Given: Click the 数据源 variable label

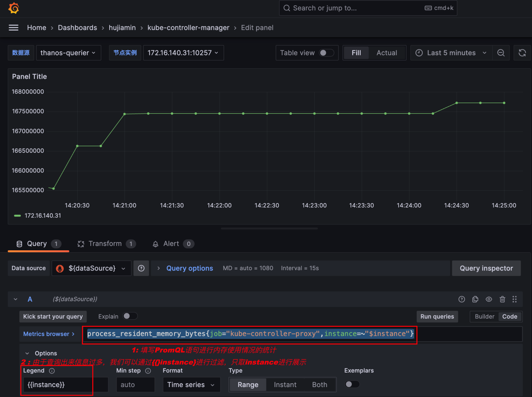Looking at the screenshot, I should (21, 53).
